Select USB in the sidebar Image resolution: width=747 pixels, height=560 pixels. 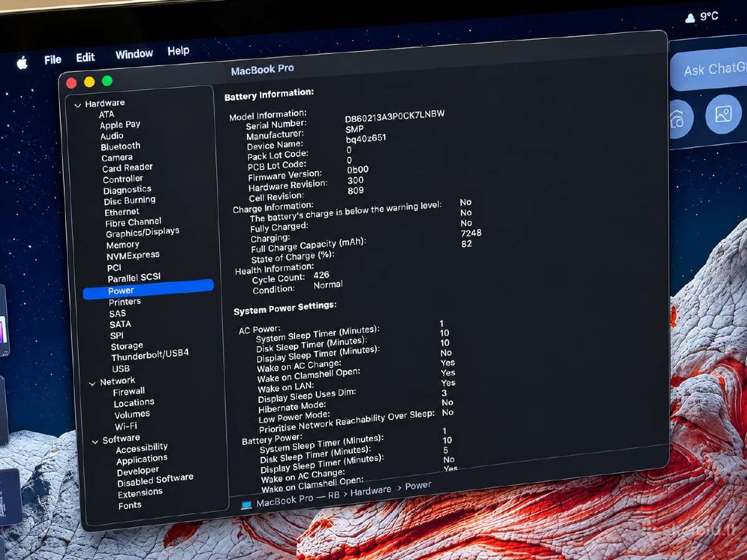pos(121,368)
